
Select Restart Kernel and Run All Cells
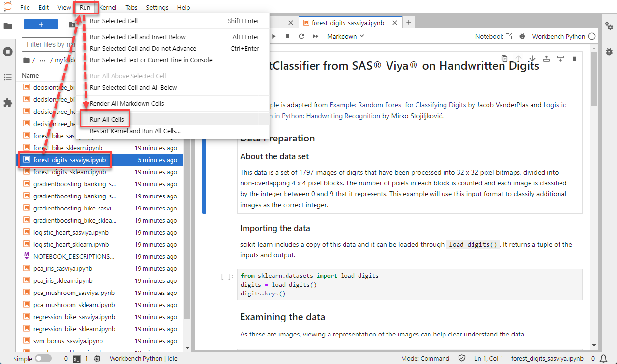135,131
